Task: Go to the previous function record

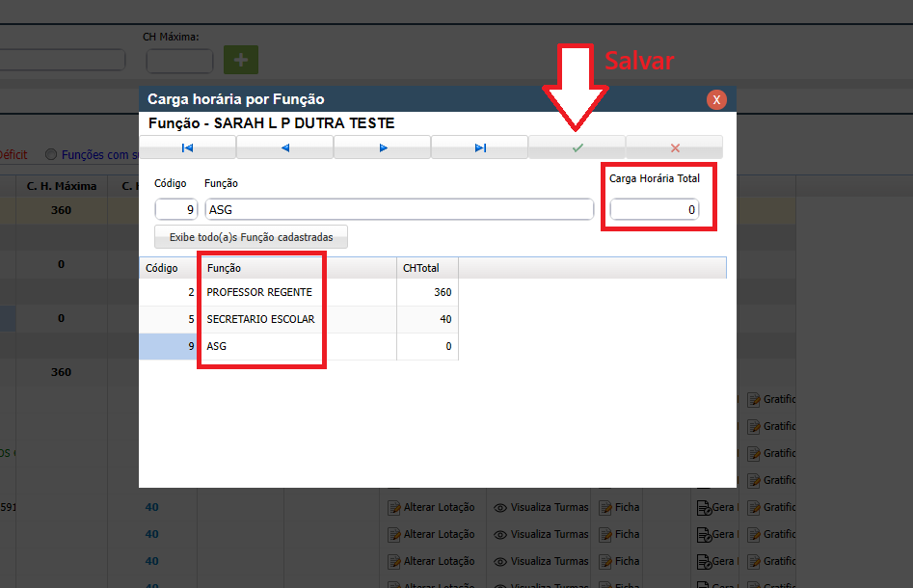Action: (284, 147)
